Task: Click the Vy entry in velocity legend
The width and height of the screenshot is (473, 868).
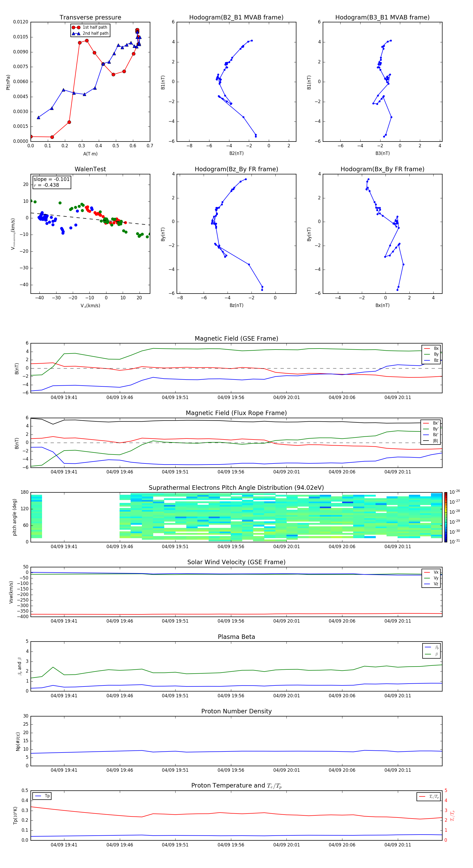Action: 431,578
